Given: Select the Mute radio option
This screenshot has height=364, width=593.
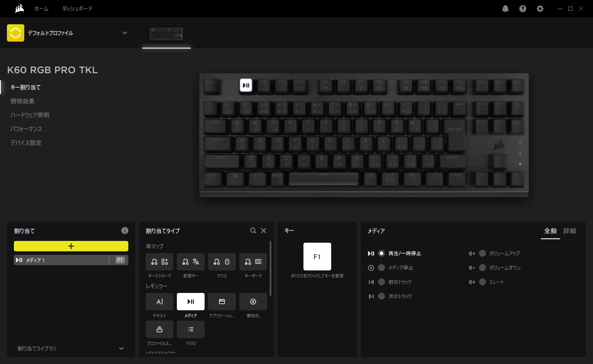Looking at the screenshot, I should 482,282.
